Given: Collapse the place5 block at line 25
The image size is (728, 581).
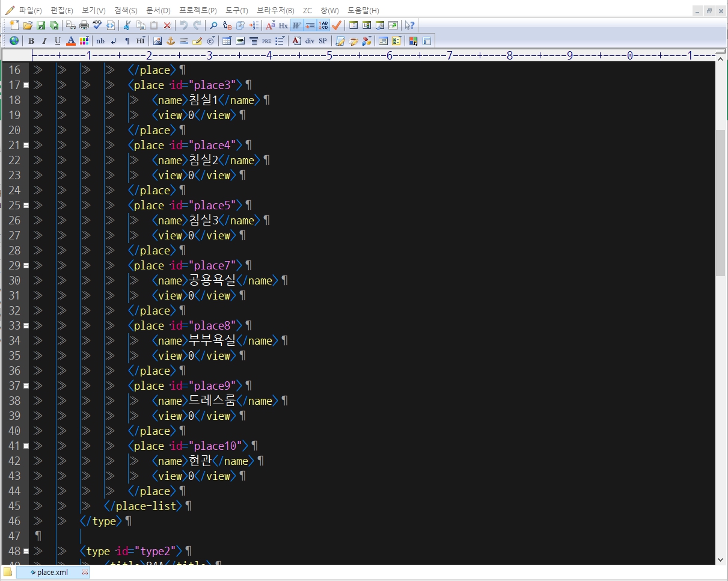Looking at the screenshot, I should click(x=26, y=205).
